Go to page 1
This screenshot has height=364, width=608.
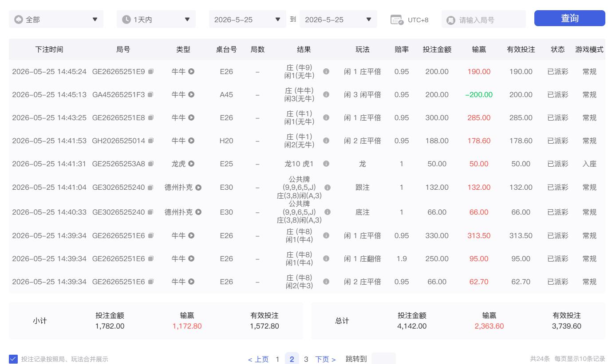[277, 359]
